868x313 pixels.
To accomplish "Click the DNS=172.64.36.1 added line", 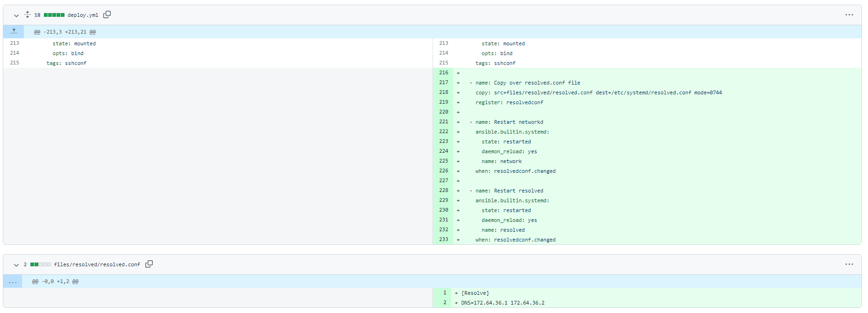I will pos(503,303).
